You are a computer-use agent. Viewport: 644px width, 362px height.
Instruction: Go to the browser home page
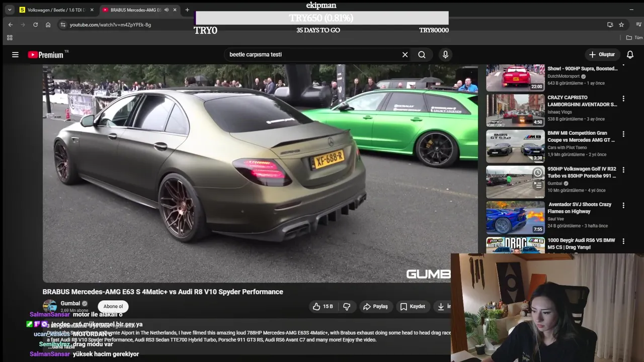[x=48, y=25]
